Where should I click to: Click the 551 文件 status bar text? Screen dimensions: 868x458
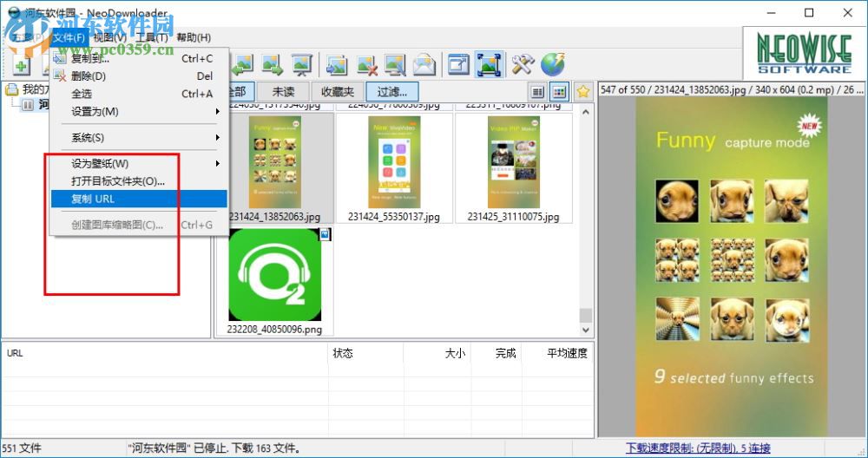click(23, 448)
